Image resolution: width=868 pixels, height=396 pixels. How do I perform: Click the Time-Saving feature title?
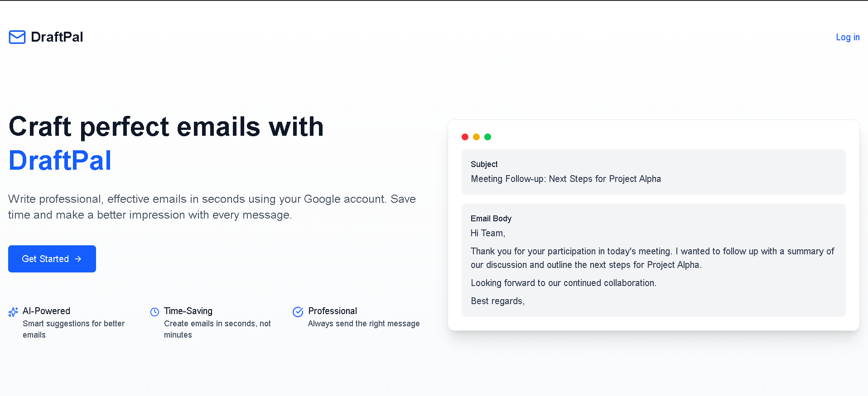pyautogui.click(x=188, y=311)
